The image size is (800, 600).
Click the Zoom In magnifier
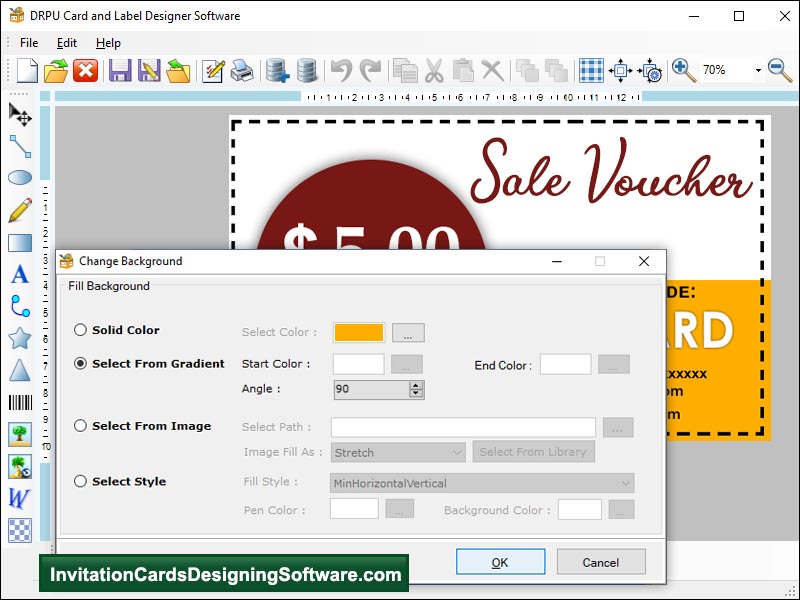pos(684,70)
